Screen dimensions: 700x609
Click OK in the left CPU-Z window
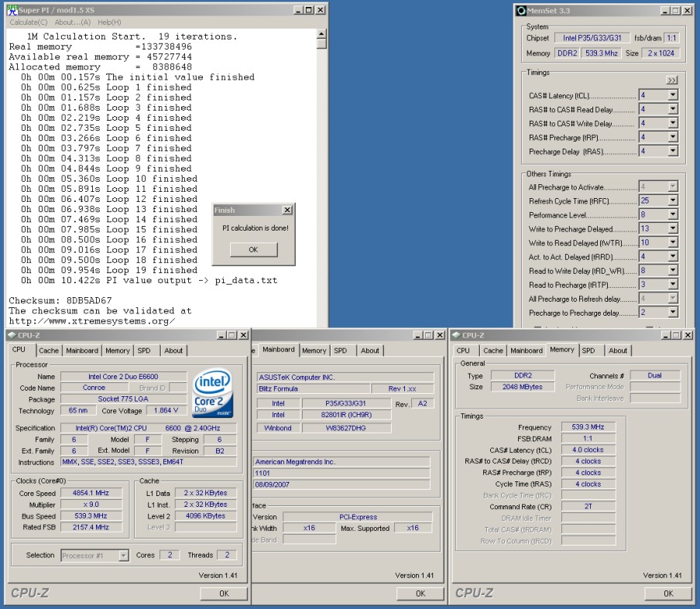pyautogui.click(x=224, y=594)
